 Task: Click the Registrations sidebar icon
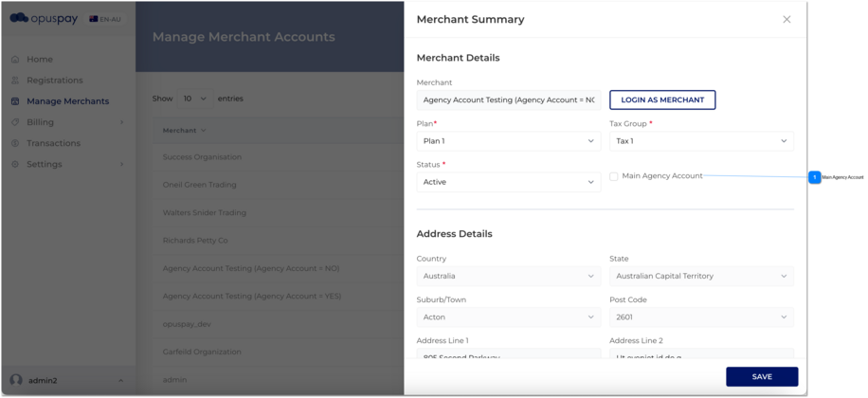point(15,81)
